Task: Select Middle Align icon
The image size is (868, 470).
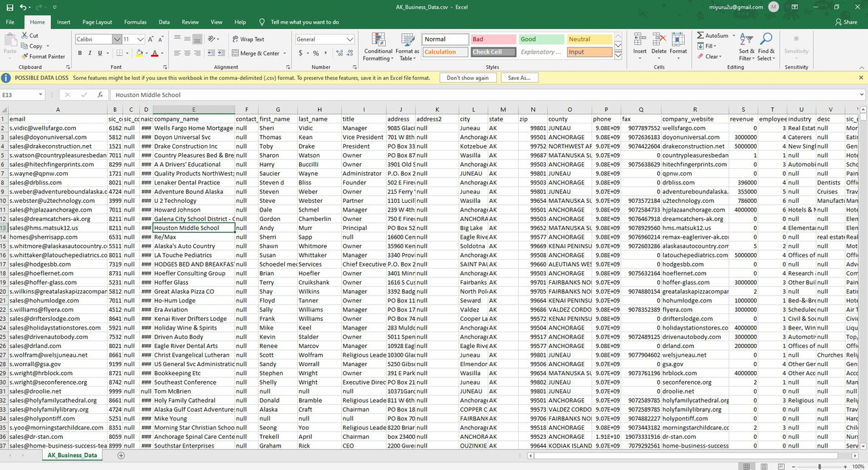Action: (188, 39)
